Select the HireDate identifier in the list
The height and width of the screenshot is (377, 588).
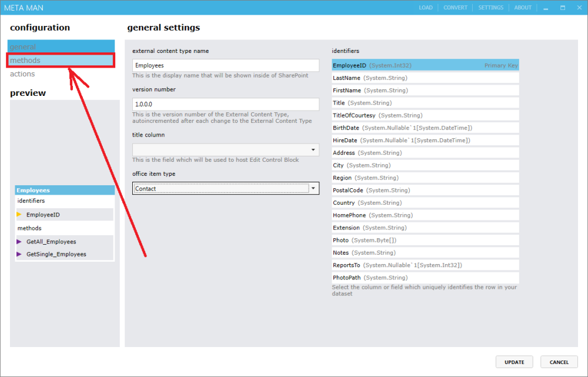coord(425,140)
